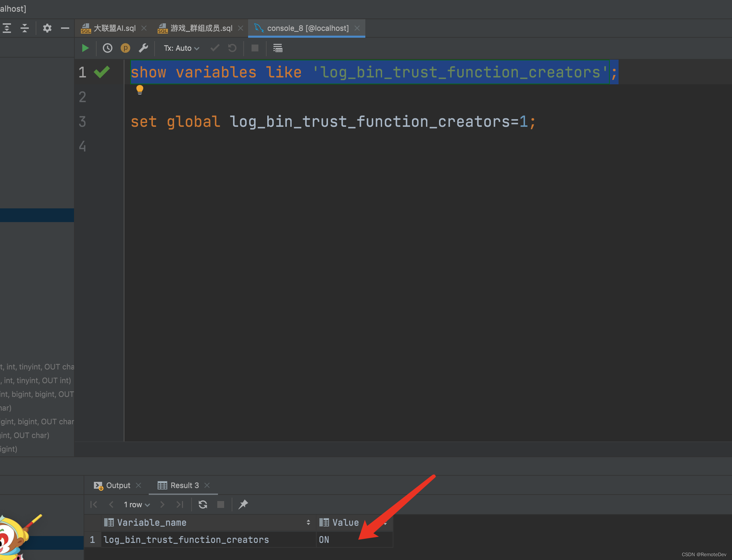
Task: Hide the side panel minus icon
Action: pyautogui.click(x=65, y=28)
